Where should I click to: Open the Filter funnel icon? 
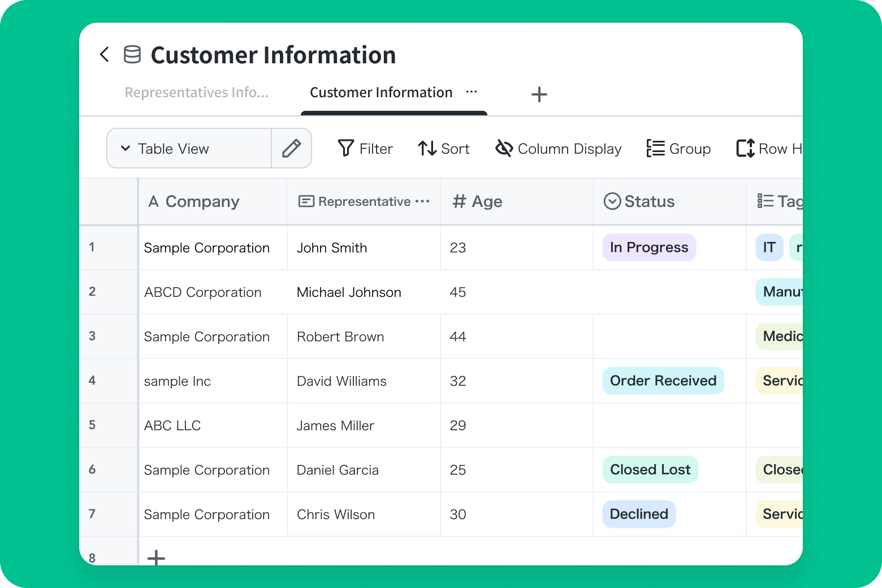click(345, 148)
